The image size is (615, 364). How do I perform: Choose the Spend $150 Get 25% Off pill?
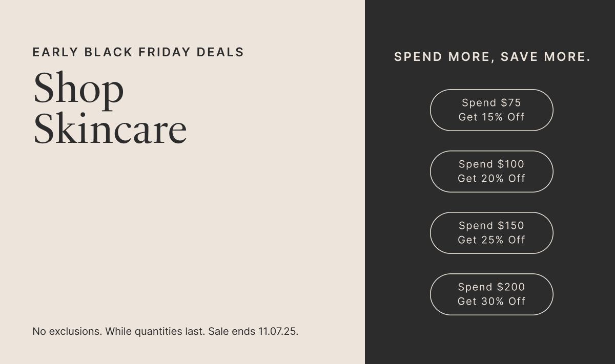(491, 233)
